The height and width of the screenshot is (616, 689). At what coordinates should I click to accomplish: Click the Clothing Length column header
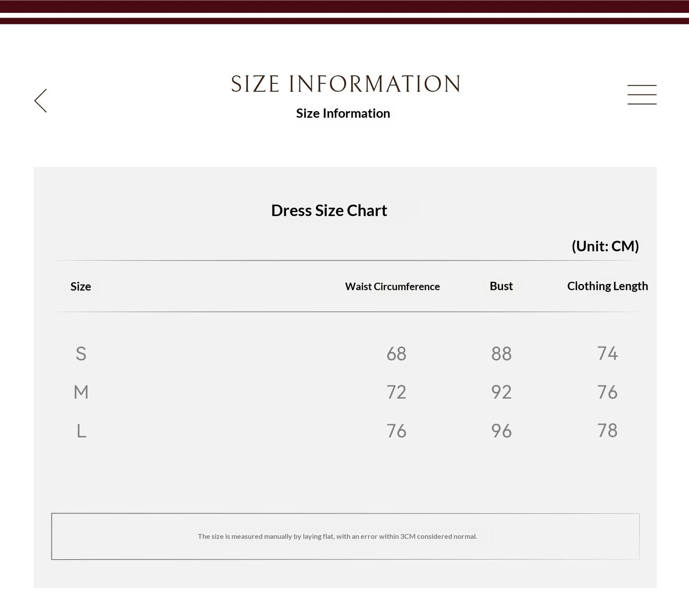pos(607,286)
